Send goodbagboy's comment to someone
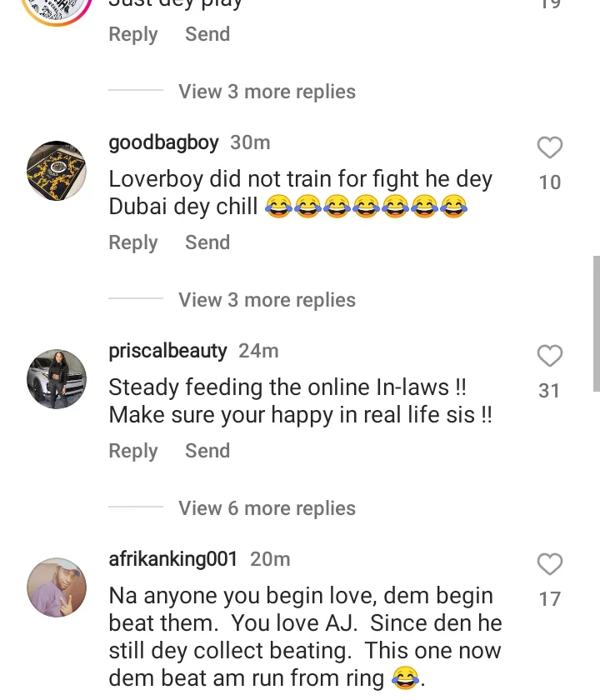Viewport: 600px width, 700px height. tap(207, 242)
